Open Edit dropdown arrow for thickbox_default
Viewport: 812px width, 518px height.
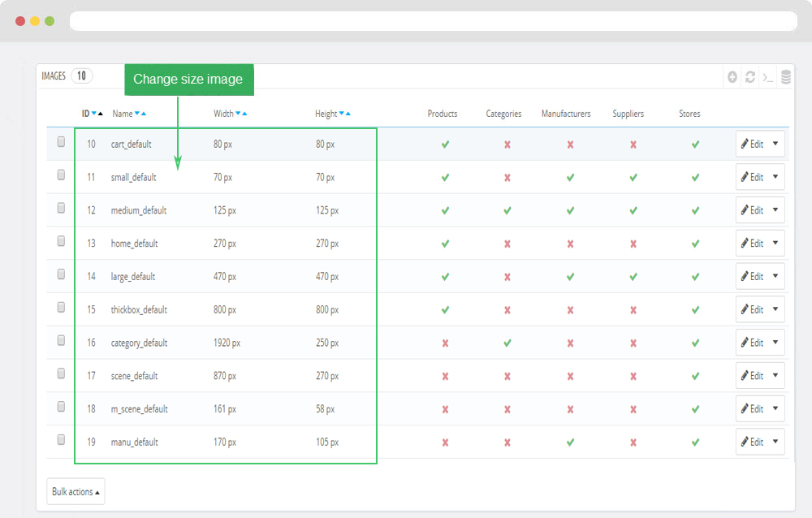[x=775, y=309]
